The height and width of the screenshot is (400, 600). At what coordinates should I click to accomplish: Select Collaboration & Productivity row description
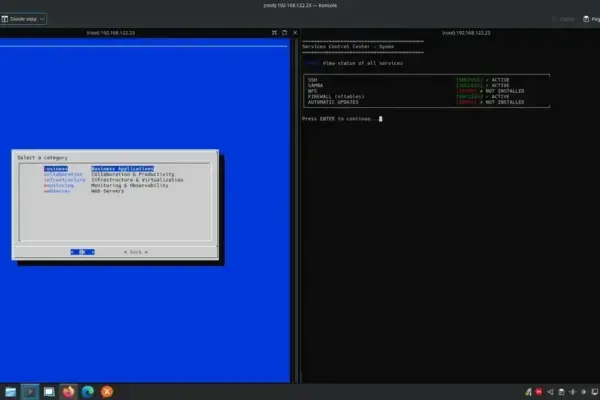(x=133, y=174)
